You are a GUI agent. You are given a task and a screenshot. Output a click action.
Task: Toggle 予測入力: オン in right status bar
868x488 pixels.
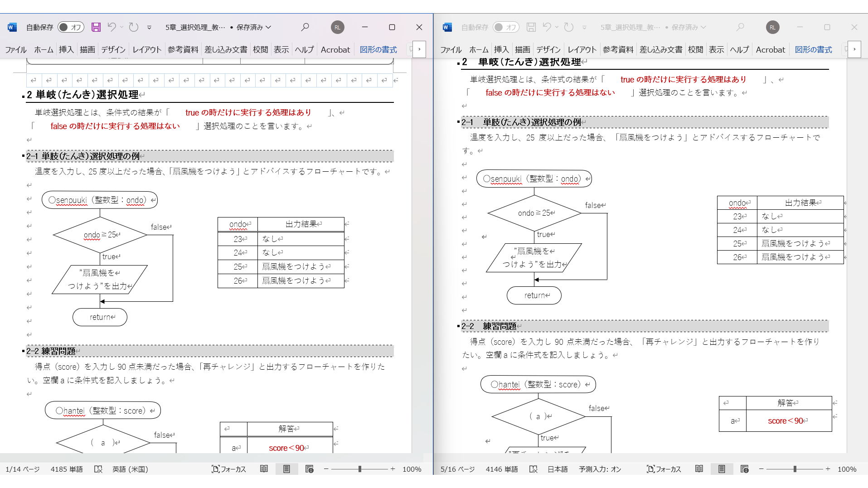pyautogui.click(x=600, y=469)
